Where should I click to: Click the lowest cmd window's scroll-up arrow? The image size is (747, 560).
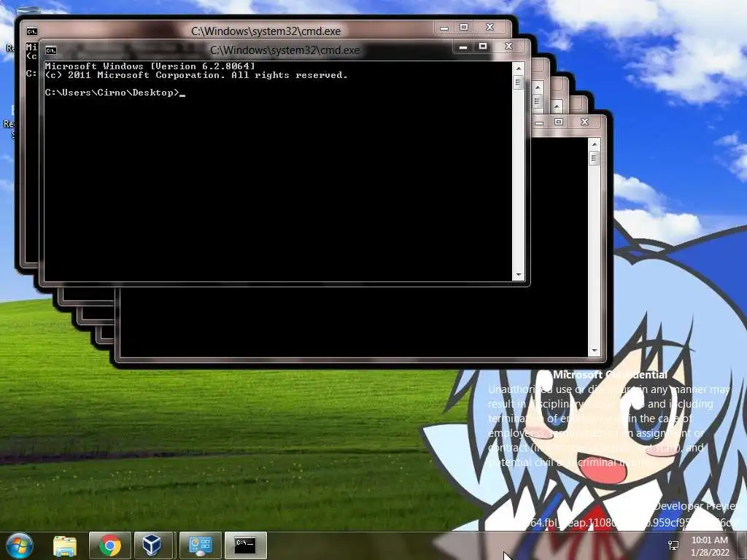point(594,144)
